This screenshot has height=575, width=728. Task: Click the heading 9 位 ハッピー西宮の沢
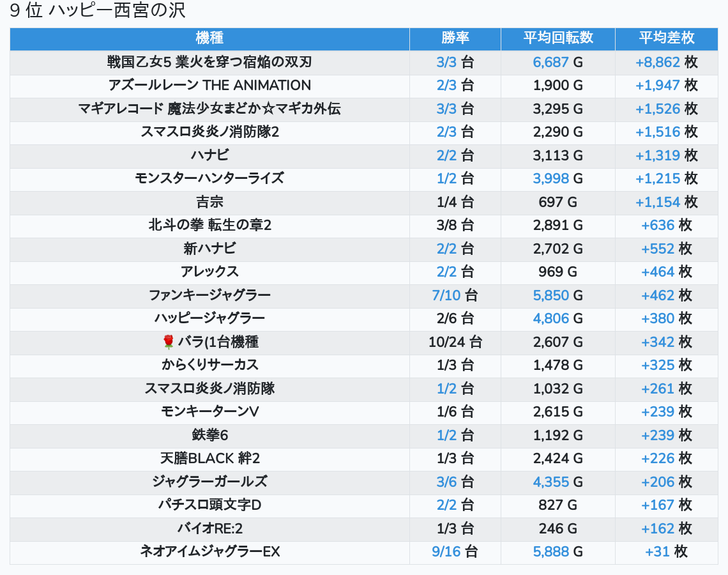(x=98, y=10)
